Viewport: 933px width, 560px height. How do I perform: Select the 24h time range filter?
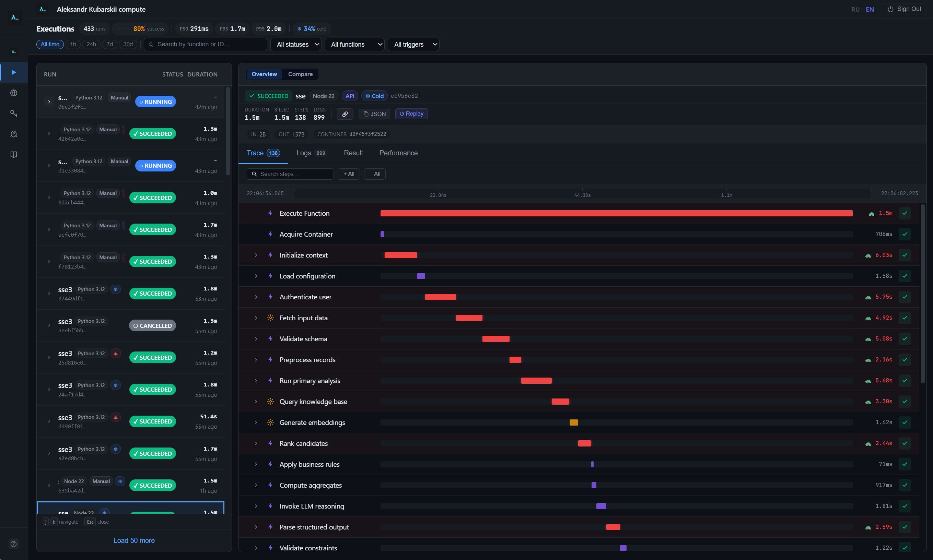(91, 45)
